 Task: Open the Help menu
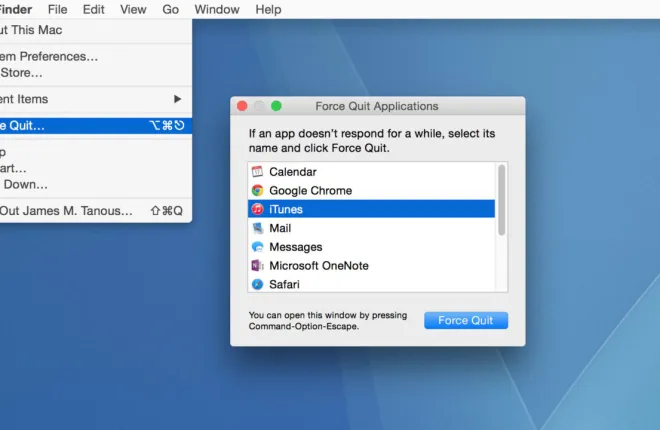[x=268, y=9]
